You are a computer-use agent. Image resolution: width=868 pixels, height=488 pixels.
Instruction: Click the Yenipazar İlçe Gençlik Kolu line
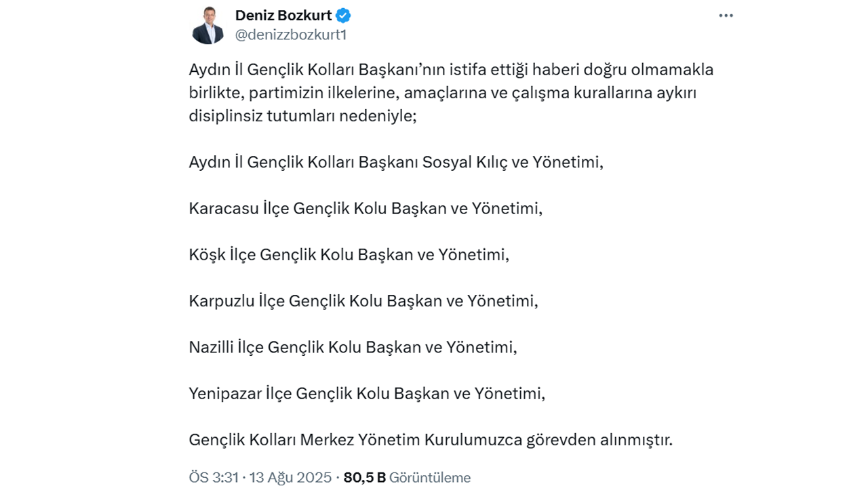coord(367,393)
